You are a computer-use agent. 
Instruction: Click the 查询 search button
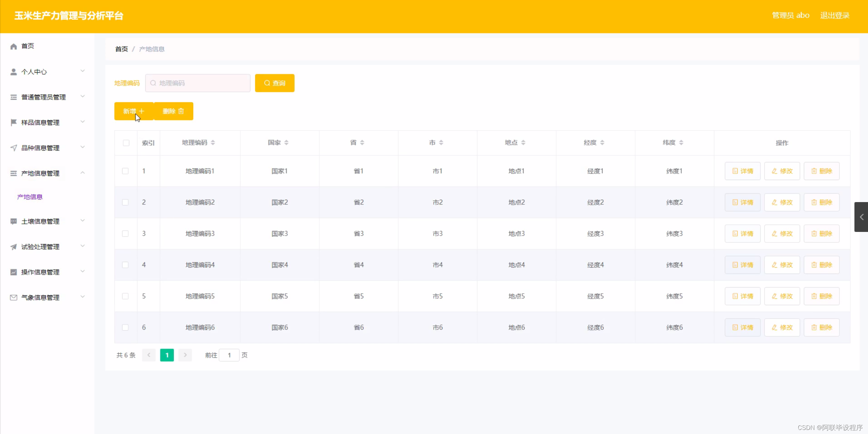(275, 83)
